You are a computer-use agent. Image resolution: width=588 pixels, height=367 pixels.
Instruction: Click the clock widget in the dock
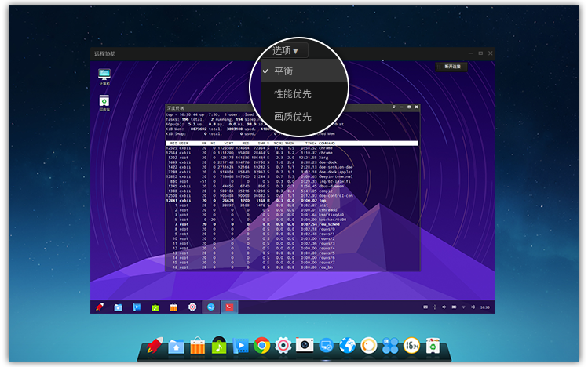pyautogui.click(x=411, y=345)
